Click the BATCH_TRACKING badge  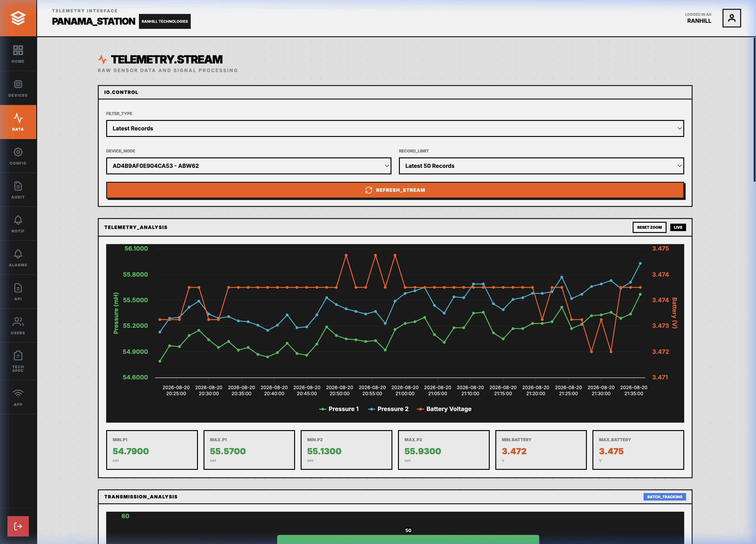[664, 497]
